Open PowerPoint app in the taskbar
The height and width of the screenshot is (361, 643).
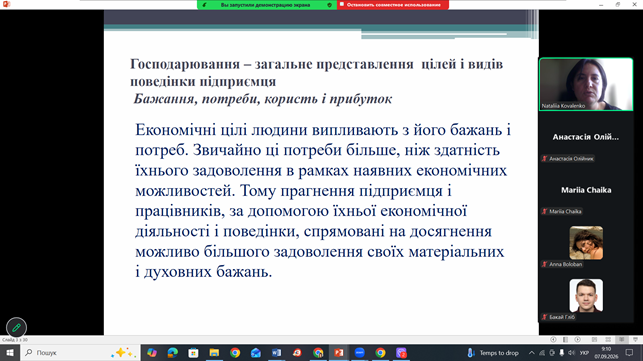339,353
